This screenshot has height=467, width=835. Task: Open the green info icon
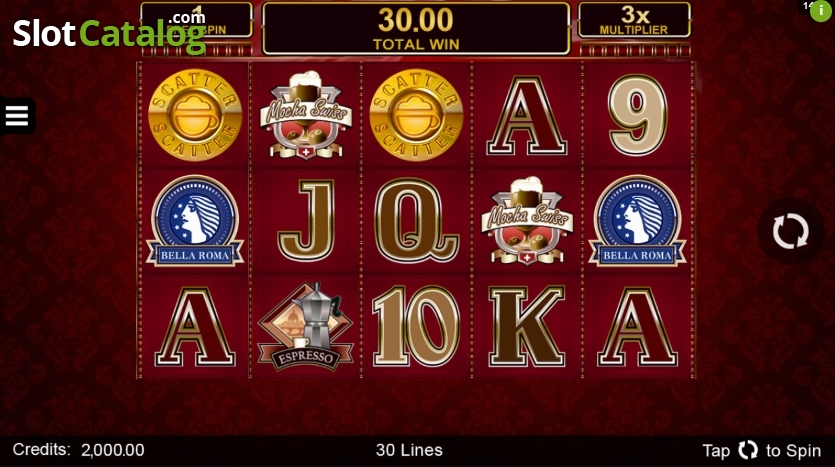click(820, 11)
